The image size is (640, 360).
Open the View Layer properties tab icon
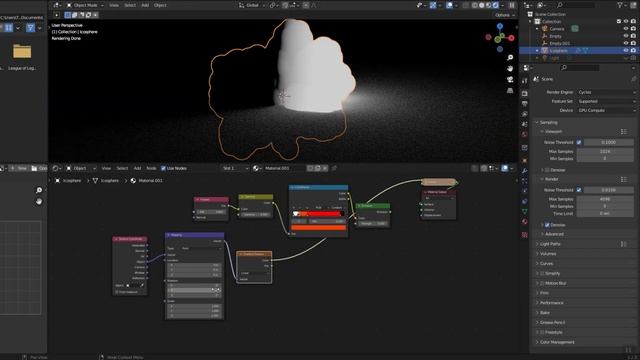524,114
